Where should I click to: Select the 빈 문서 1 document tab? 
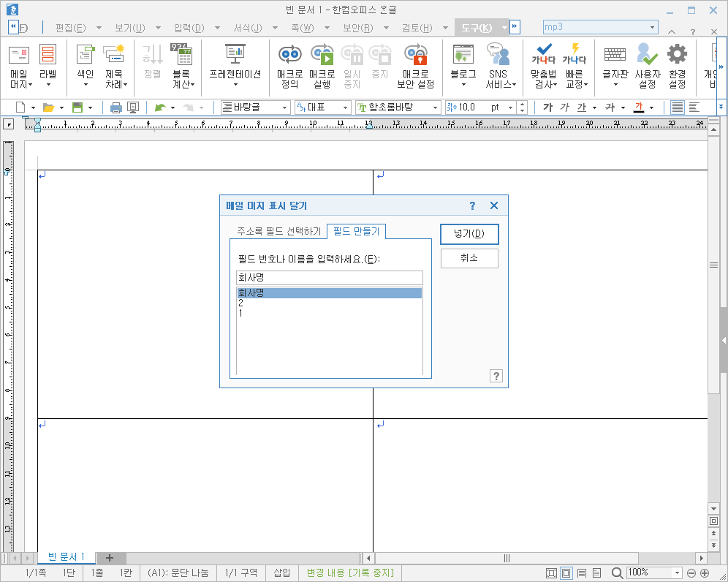[x=67, y=557]
